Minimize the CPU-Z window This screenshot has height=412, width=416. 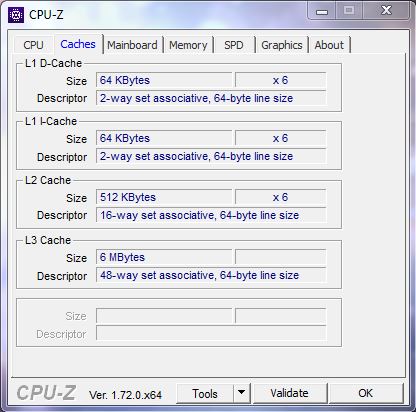tap(322, 11)
